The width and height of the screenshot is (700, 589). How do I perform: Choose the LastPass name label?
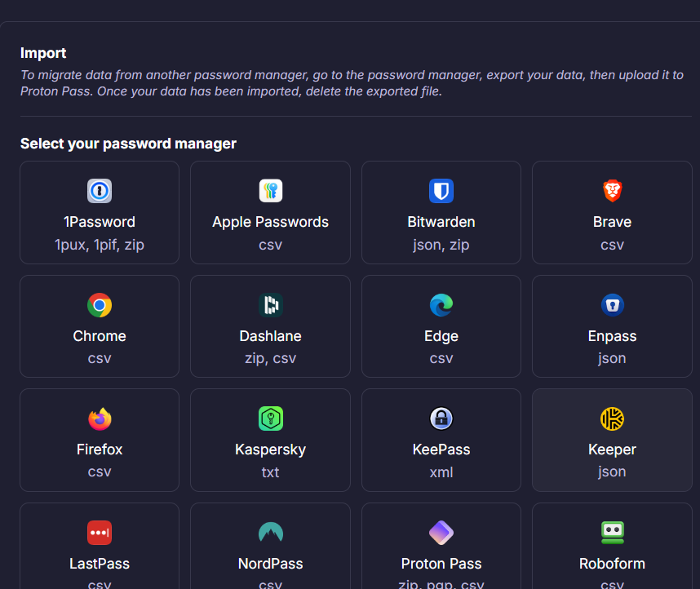point(100,564)
